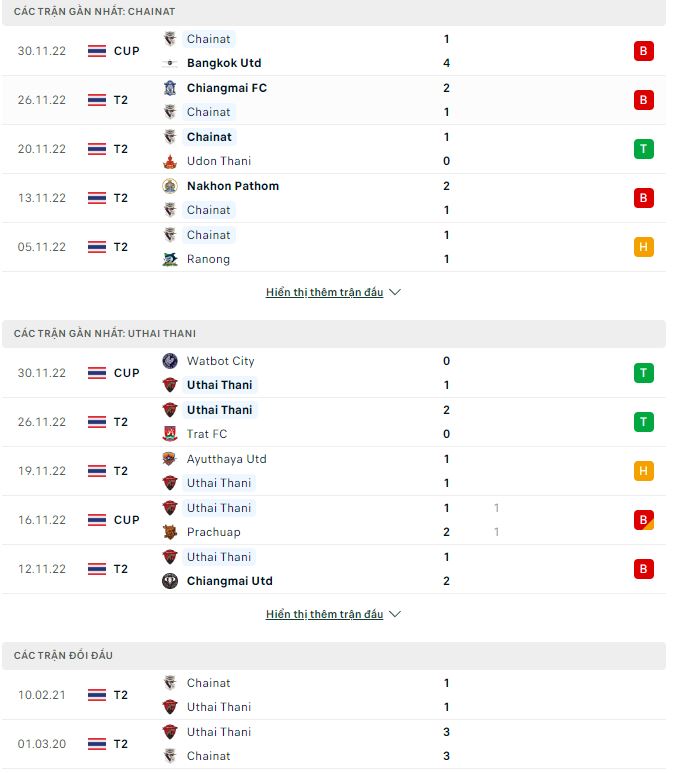Click green T result badge for Chainat vs Udon Thani
The height and width of the screenshot is (773, 677).
(x=644, y=149)
